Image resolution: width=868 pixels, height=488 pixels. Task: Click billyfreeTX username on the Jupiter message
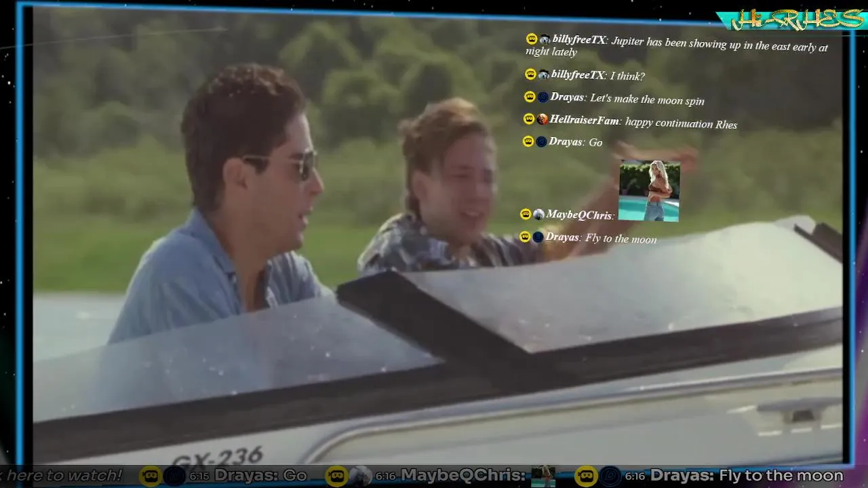point(578,39)
